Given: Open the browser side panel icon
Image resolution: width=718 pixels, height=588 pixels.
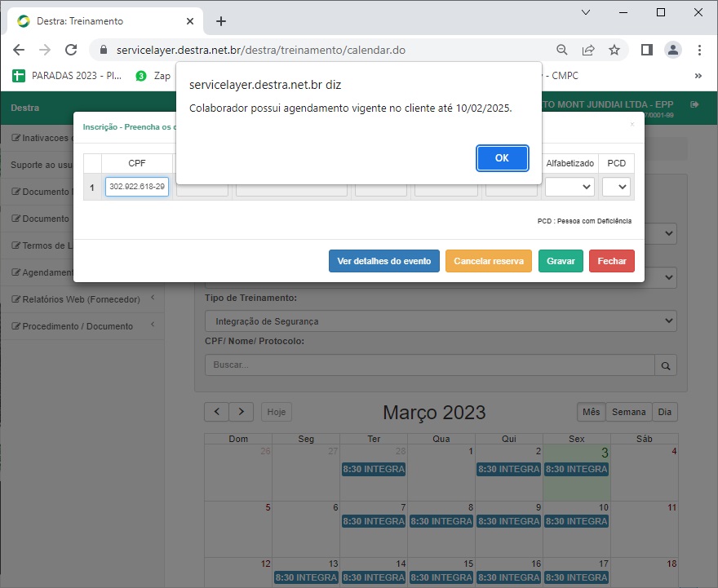Looking at the screenshot, I should pyautogui.click(x=646, y=50).
